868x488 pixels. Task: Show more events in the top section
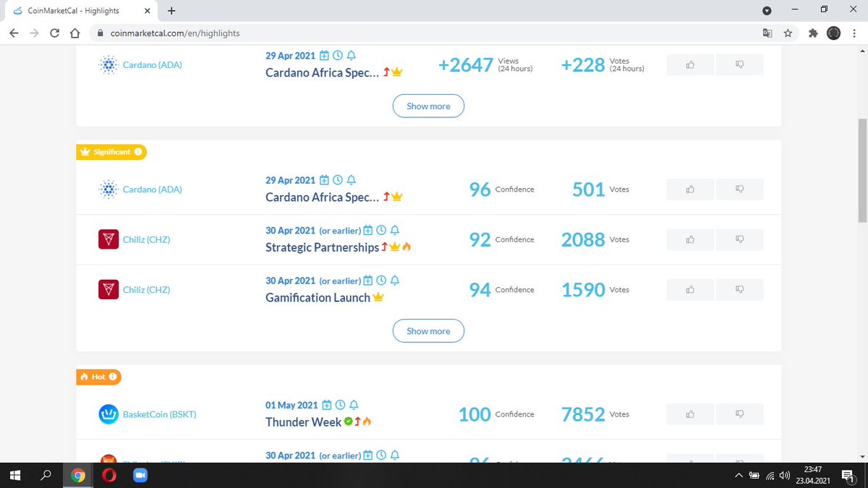point(428,106)
